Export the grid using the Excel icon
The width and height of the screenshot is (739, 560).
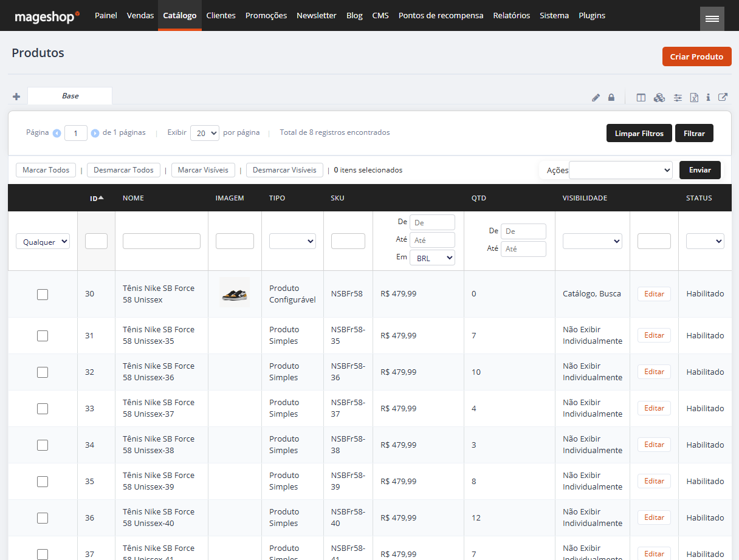693,97
